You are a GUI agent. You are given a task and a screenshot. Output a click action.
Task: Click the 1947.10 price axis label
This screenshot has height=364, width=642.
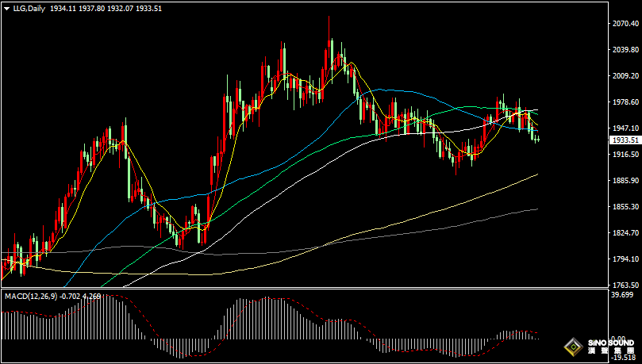point(625,128)
